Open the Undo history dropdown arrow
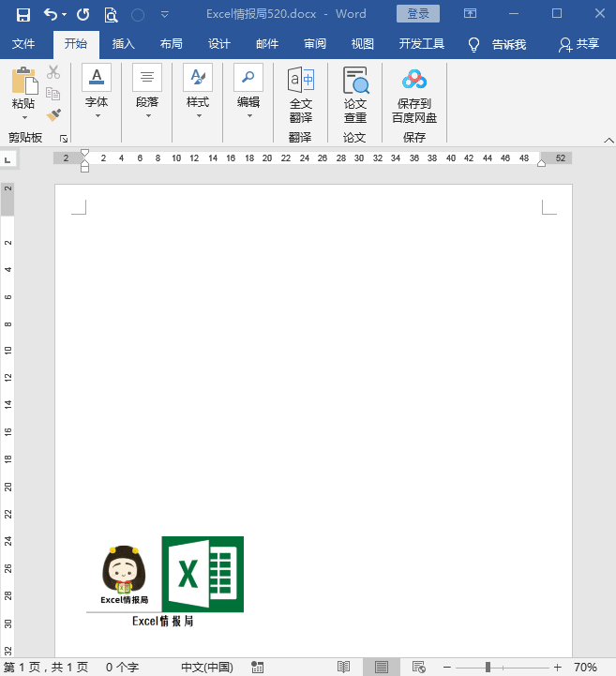616x676 pixels. tap(65, 15)
